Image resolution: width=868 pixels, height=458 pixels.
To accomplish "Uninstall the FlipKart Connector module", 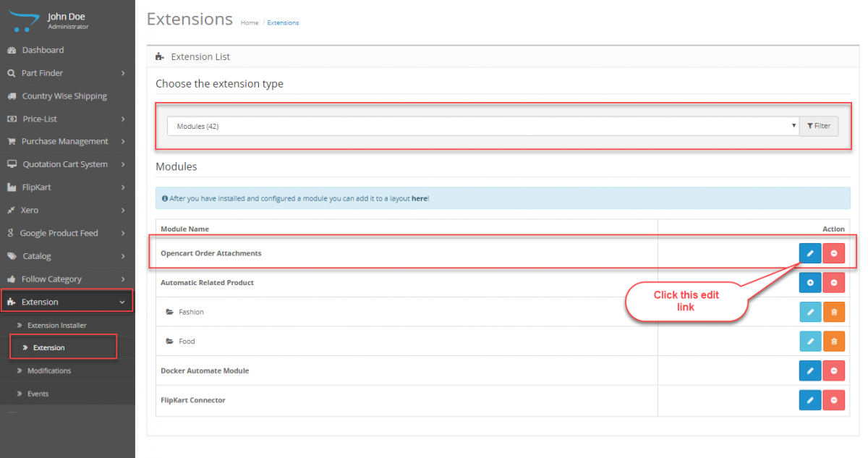I will [x=833, y=399].
